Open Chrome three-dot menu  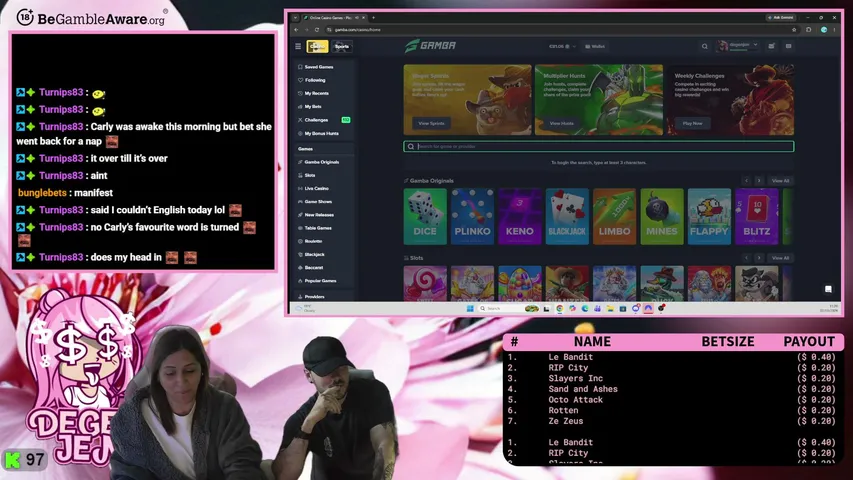click(x=834, y=30)
